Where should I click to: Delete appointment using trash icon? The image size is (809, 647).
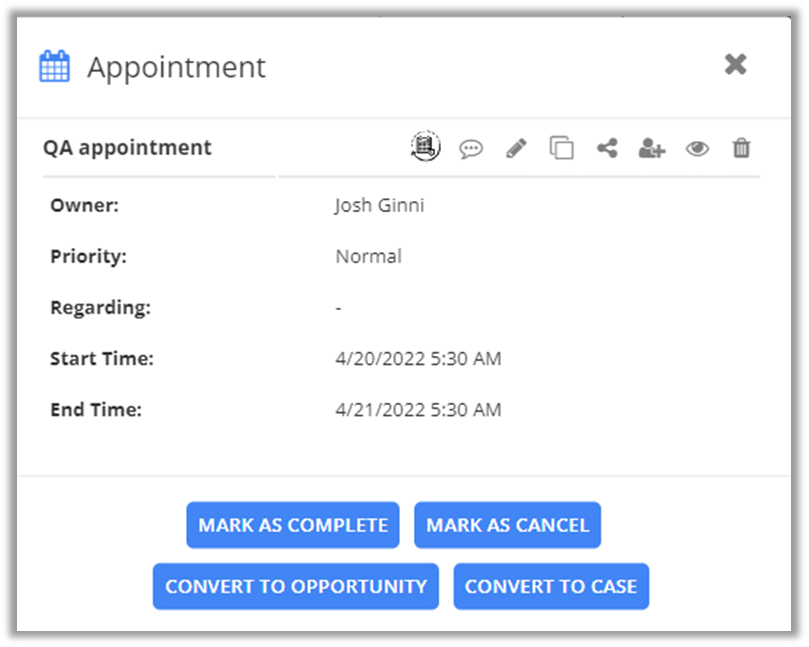(x=741, y=149)
